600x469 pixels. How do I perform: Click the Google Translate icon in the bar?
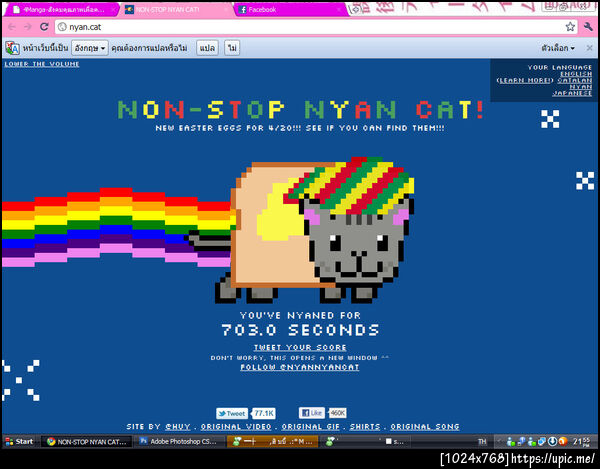[x=12, y=48]
